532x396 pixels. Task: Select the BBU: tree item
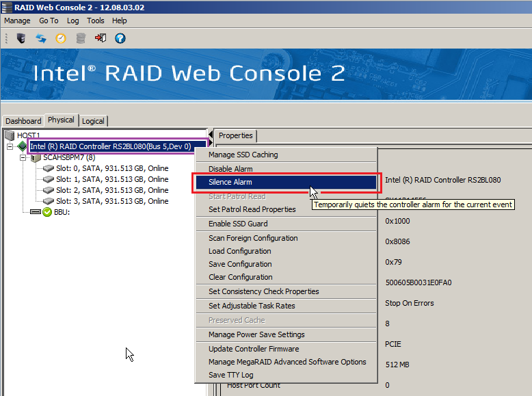pyautogui.click(x=62, y=212)
